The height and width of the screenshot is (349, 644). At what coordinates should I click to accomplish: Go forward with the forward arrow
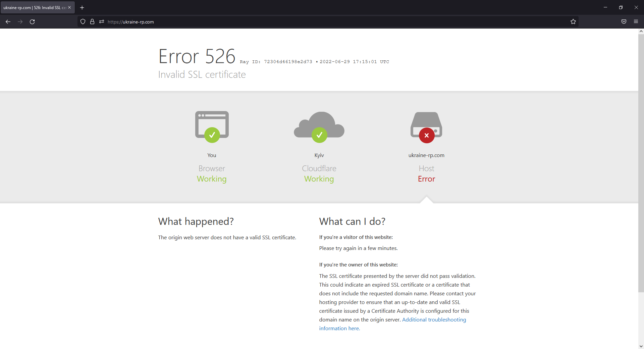click(x=20, y=22)
